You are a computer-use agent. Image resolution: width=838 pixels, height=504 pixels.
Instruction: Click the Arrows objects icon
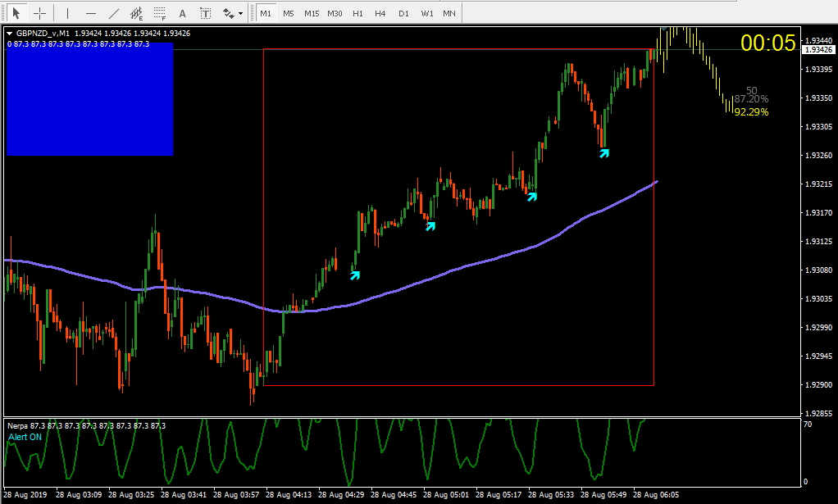(228, 13)
